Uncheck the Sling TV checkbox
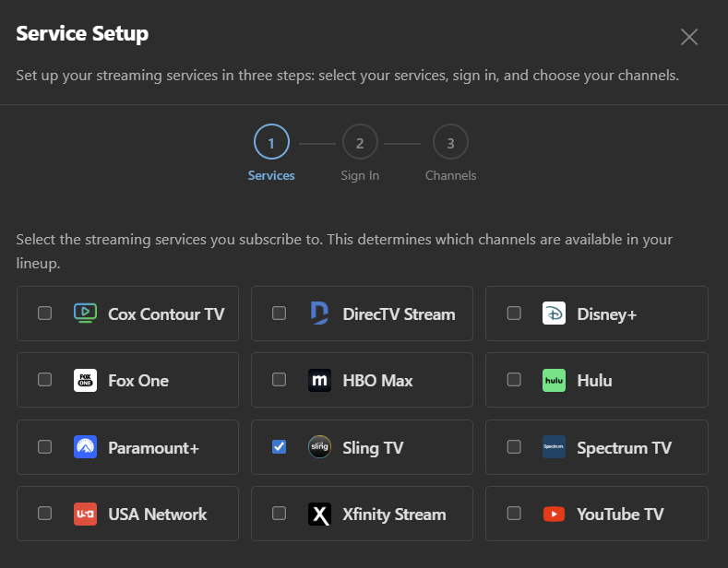The width and height of the screenshot is (728, 568). [x=279, y=447]
